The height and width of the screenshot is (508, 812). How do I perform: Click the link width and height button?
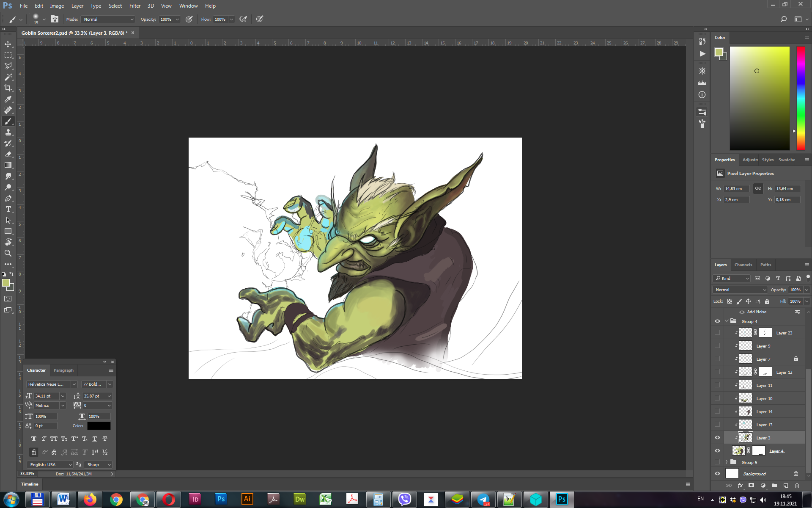click(758, 188)
